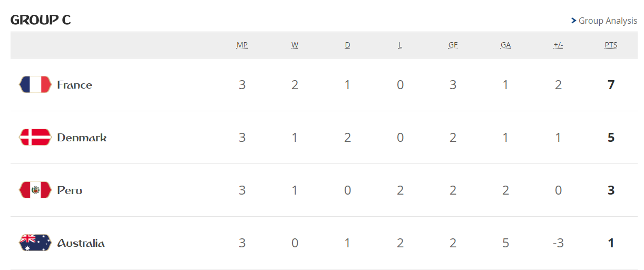The width and height of the screenshot is (644, 270).
Task: Open the Australia team name link
Action: (81, 243)
